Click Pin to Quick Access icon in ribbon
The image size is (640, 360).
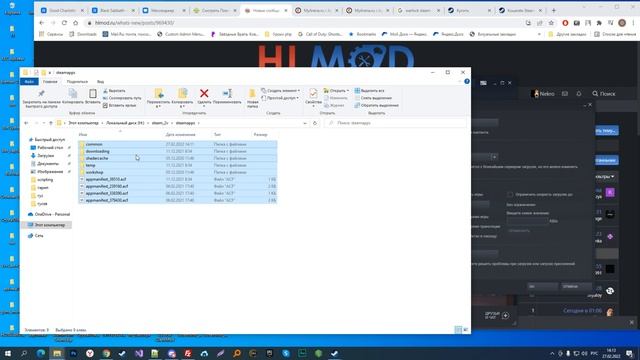click(x=41, y=94)
